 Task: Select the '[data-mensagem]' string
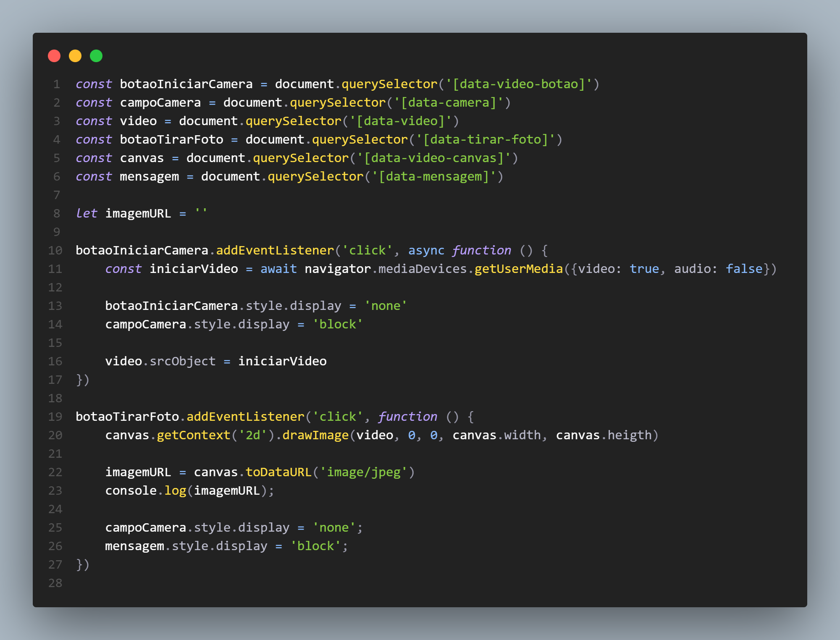pos(434,176)
